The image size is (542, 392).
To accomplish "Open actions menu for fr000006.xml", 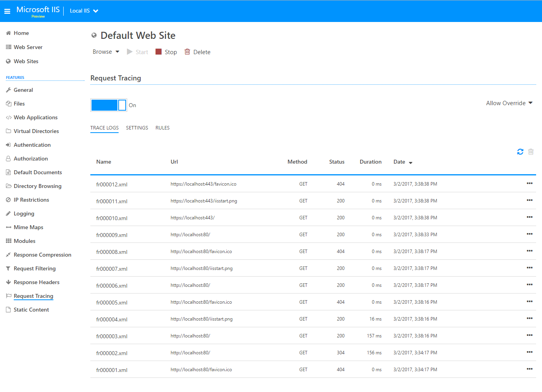I will coord(529,284).
